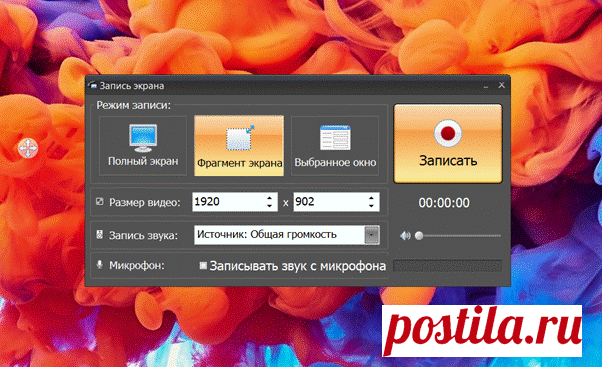The image size is (602, 367).
Task: Click the resize icon beside Размер видео
Action: click(99, 202)
